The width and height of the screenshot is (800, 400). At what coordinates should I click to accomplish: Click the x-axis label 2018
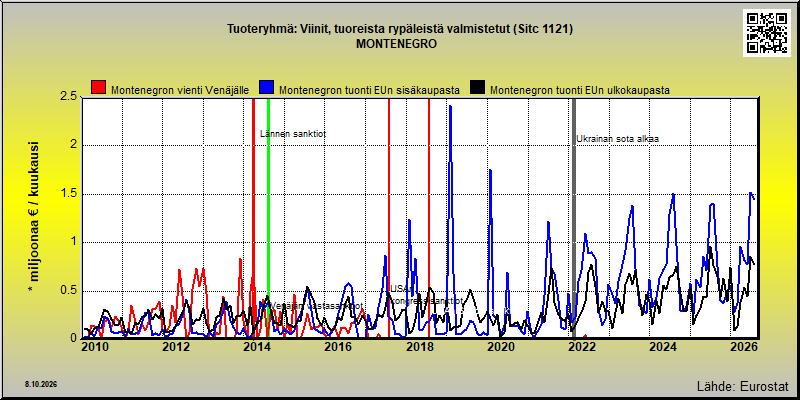pyautogui.click(x=419, y=347)
